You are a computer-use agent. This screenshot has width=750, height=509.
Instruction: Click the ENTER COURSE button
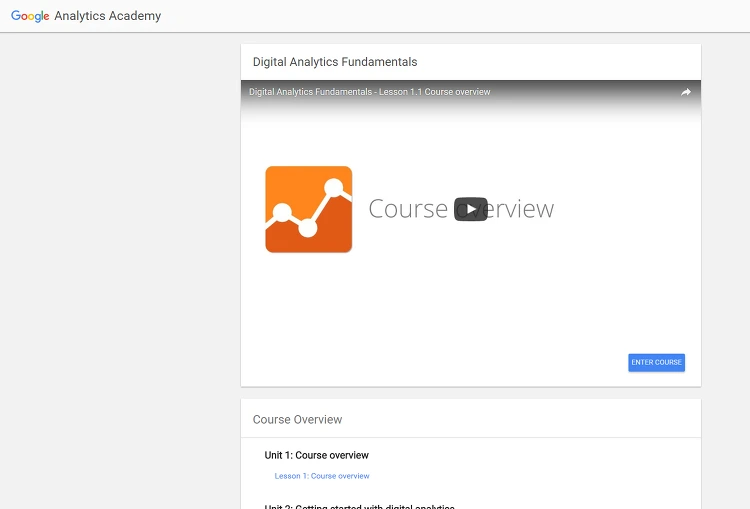click(x=656, y=363)
